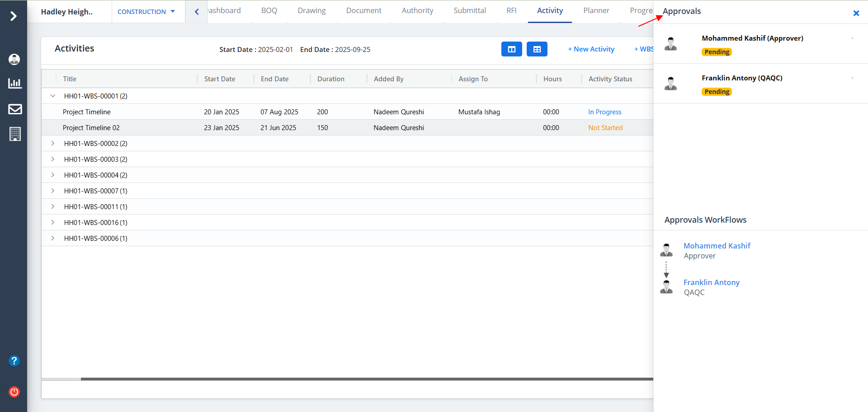Image resolution: width=868 pixels, height=412 pixels.
Task: Expand the HH01-WBS-00007 group
Action: click(x=53, y=191)
